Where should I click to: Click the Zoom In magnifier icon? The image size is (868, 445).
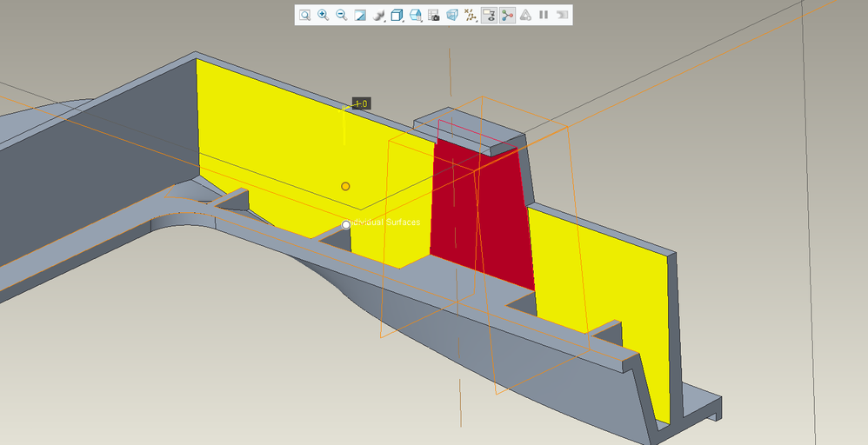click(x=323, y=15)
